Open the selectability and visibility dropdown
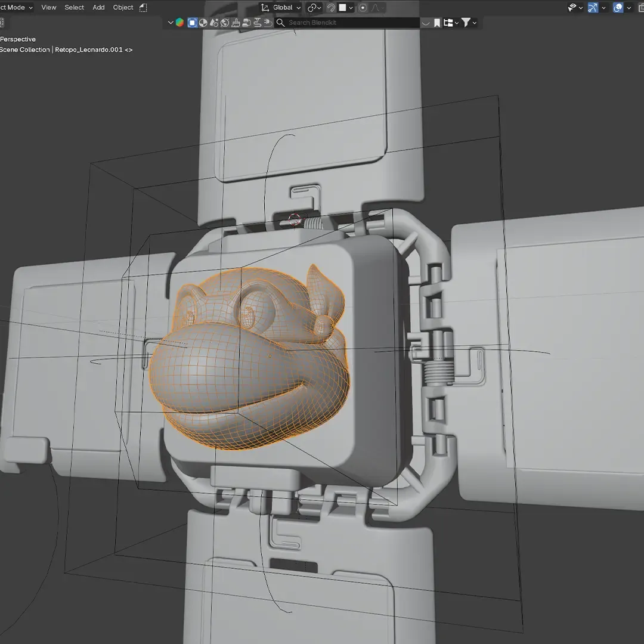This screenshot has height=644, width=644. tap(575, 7)
